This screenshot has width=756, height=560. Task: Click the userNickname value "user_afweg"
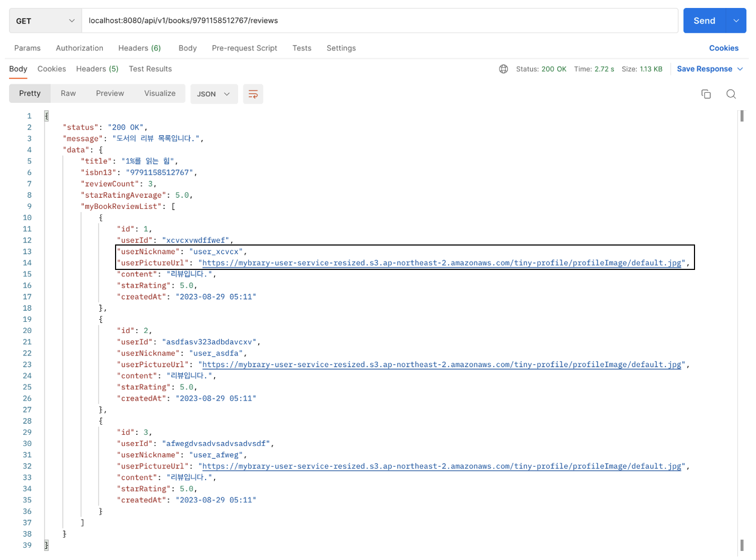216,455
